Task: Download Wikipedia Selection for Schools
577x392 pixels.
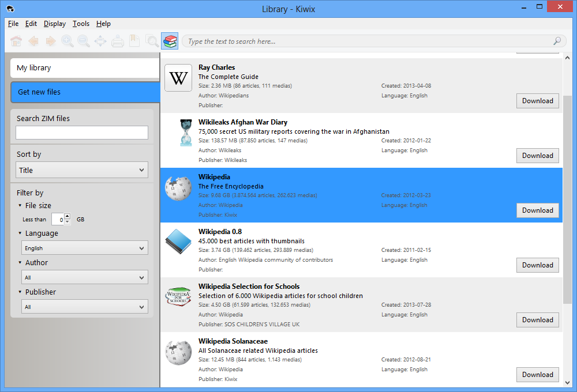Action: 537,320
